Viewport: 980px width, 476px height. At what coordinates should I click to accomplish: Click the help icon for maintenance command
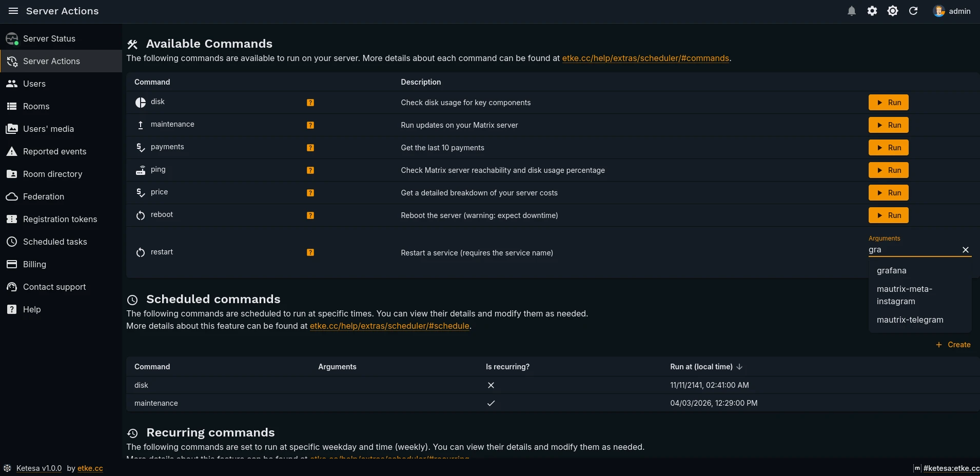point(310,125)
